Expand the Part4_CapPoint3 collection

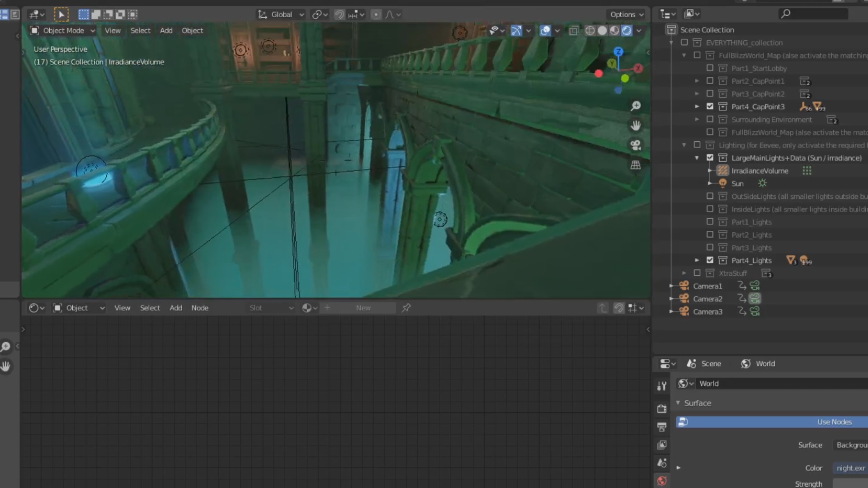[x=697, y=107]
